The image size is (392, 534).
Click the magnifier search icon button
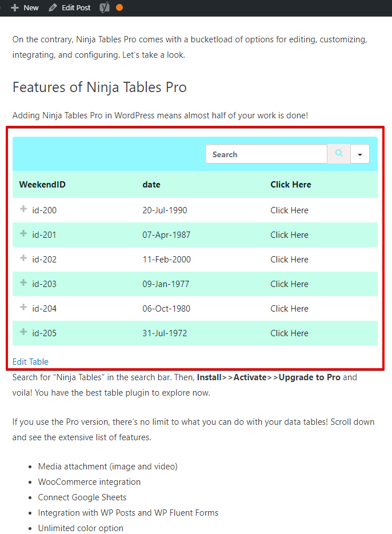tap(339, 154)
